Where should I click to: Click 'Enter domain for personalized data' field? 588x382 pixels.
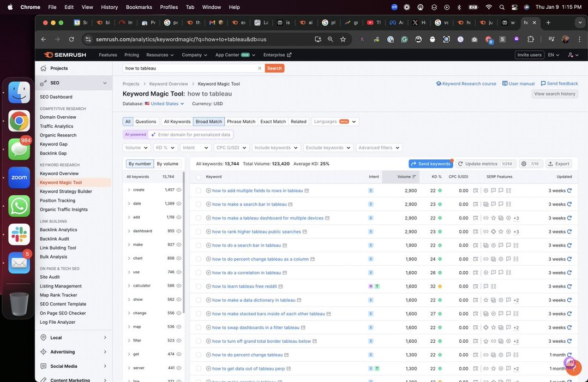pos(191,134)
